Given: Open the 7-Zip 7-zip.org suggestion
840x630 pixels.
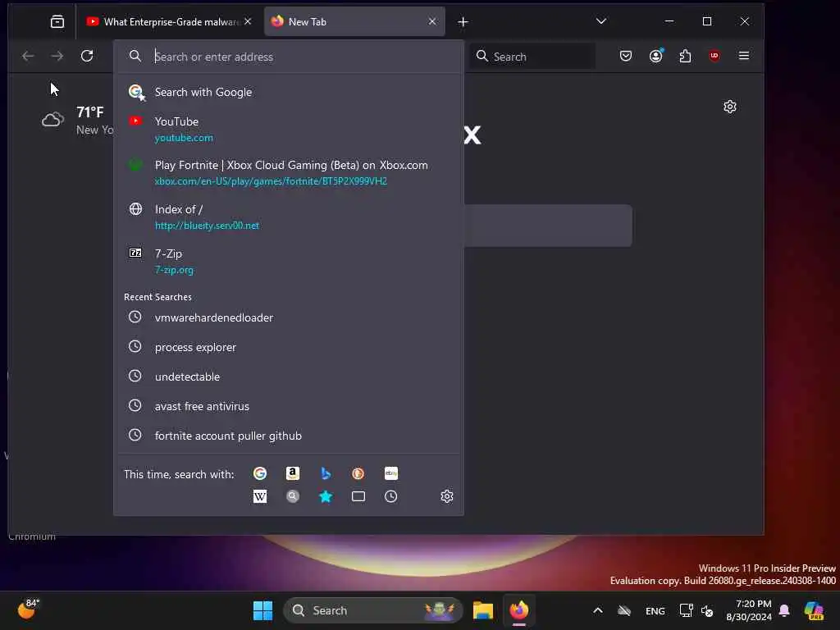Looking at the screenshot, I should pyautogui.click(x=289, y=262).
